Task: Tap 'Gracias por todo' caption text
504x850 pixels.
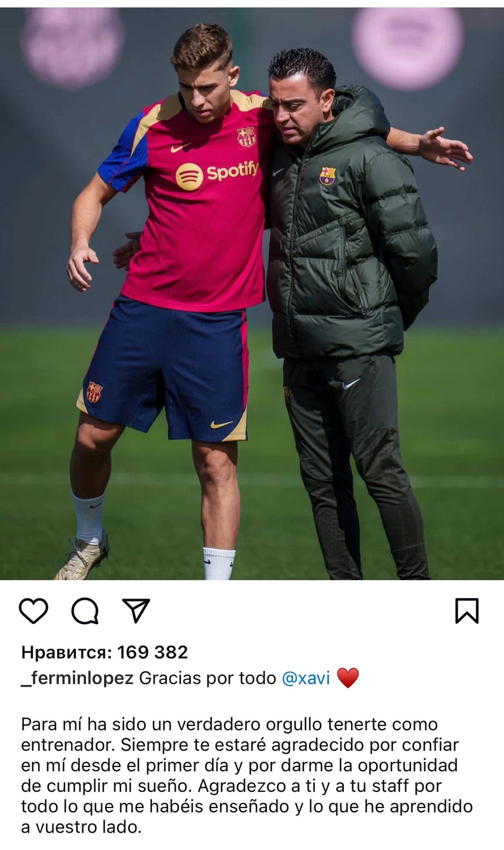Action: tap(207, 678)
